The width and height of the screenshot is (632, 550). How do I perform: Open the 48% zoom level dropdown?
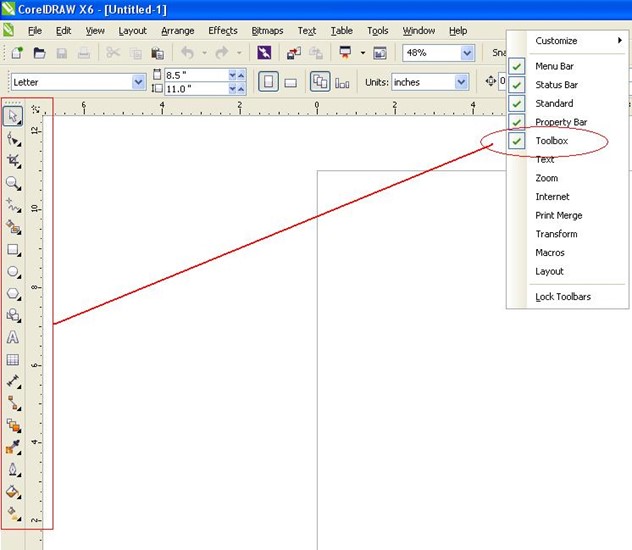tap(467, 53)
